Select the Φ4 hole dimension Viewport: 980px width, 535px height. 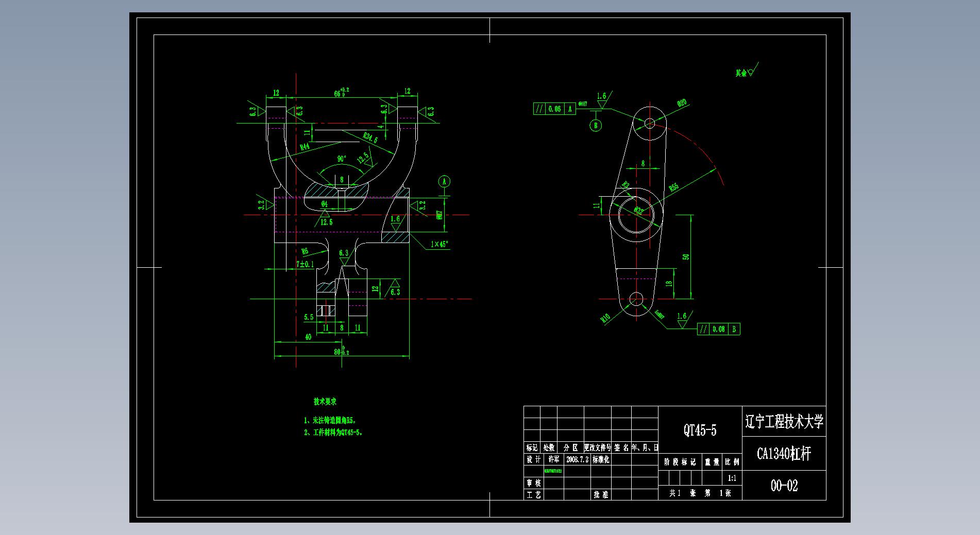[324, 204]
